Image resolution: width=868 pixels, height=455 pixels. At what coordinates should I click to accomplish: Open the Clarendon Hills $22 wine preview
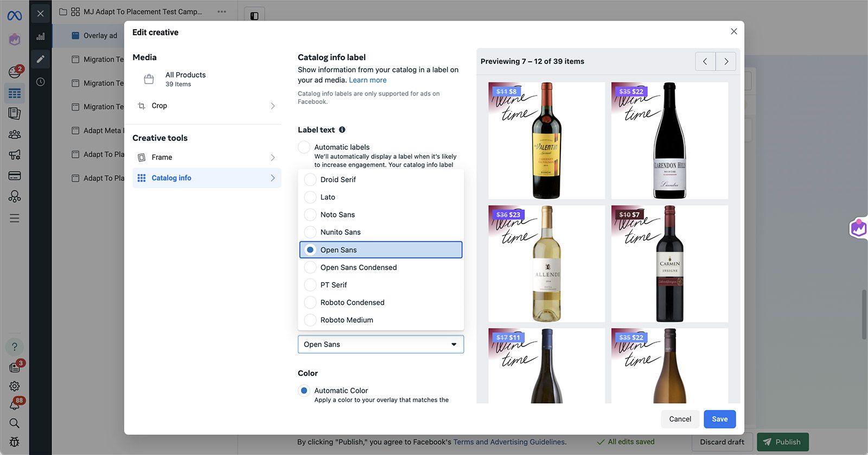coord(670,140)
